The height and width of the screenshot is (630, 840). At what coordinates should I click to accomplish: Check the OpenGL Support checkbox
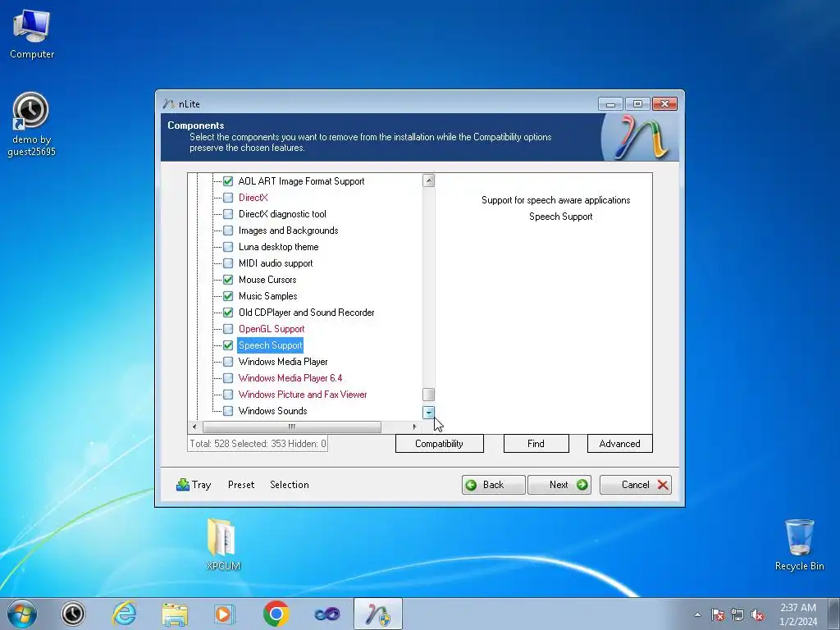click(x=228, y=329)
